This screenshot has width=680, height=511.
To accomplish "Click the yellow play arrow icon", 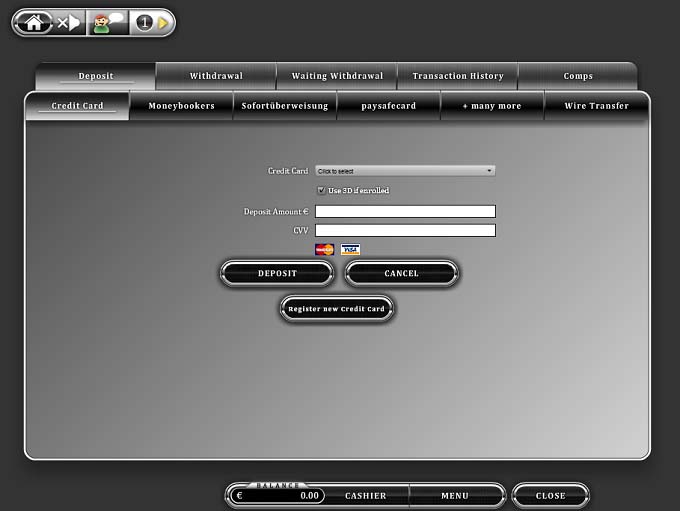I will 163,22.
